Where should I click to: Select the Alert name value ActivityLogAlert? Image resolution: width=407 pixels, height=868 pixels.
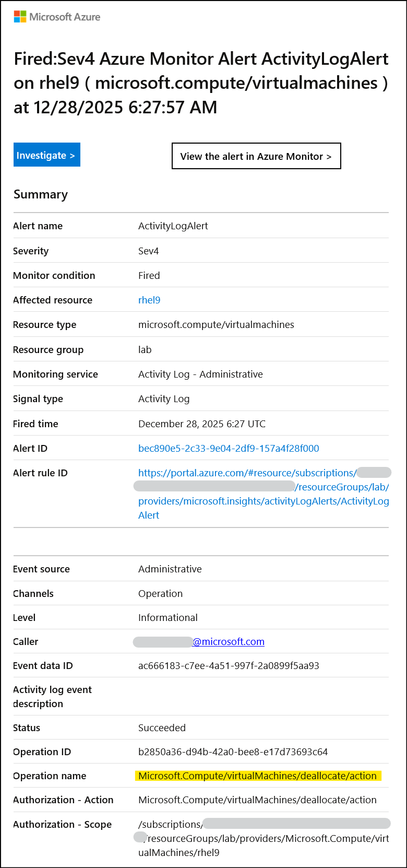click(x=173, y=226)
